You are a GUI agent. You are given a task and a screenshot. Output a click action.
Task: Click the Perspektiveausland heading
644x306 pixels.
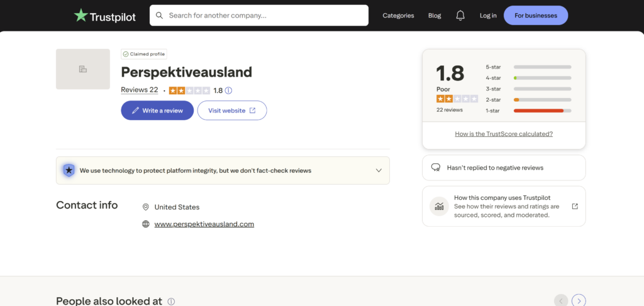click(186, 72)
